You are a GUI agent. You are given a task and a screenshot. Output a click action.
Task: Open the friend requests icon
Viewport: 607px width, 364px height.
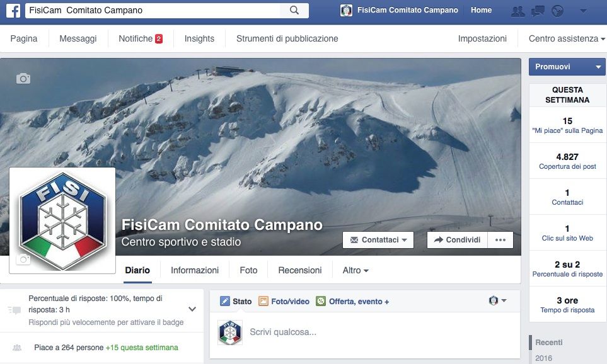point(518,11)
